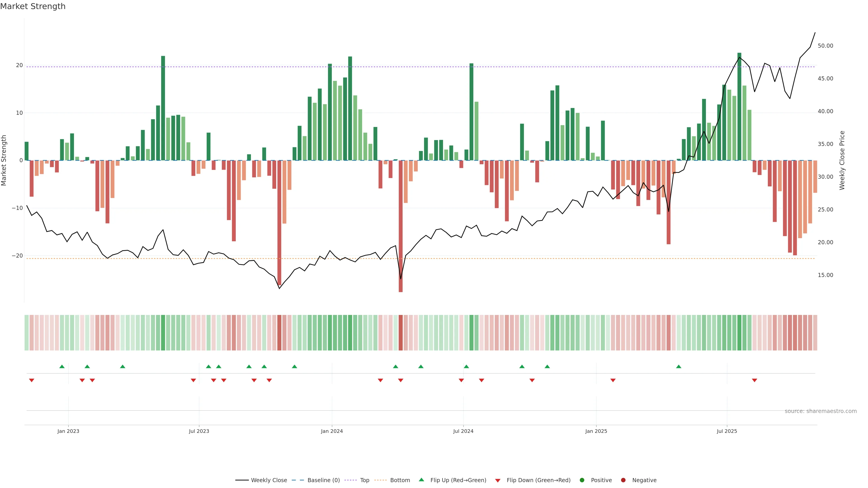The height and width of the screenshot is (488, 868).
Task: Click the leftmost green flip-up triangle marker
Action: click(x=62, y=366)
